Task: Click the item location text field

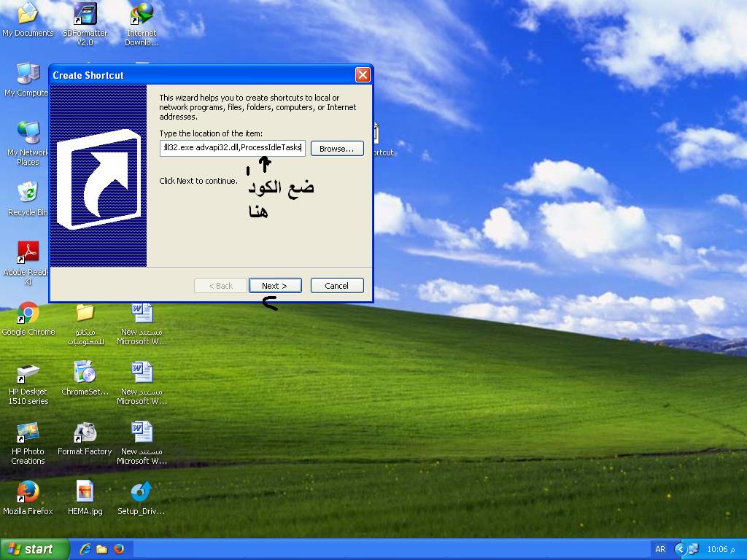Action: pos(233,148)
